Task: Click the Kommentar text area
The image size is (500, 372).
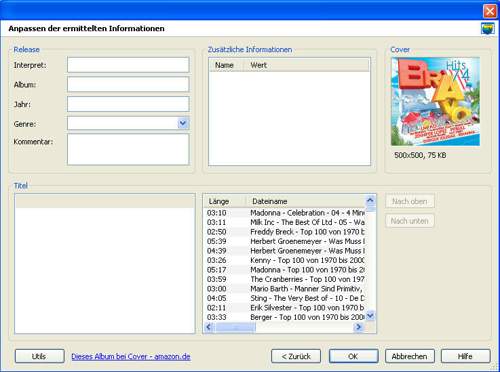Action: [128, 149]
